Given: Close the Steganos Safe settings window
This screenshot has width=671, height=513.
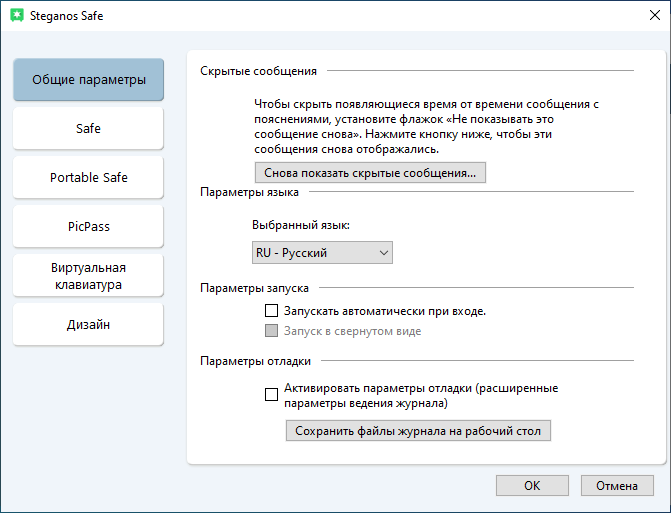Looking at the screenshot, I should (647, 17).
